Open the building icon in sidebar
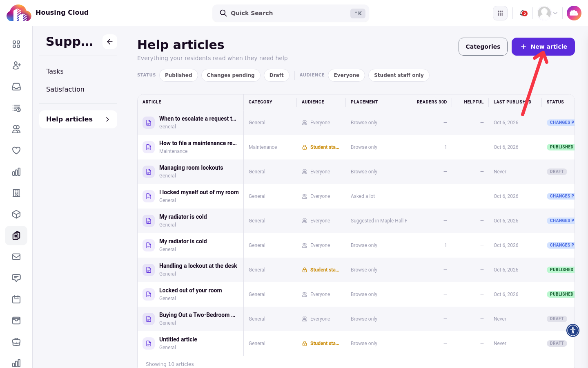This screenshot has width=588, height=368. pos(16,193)
